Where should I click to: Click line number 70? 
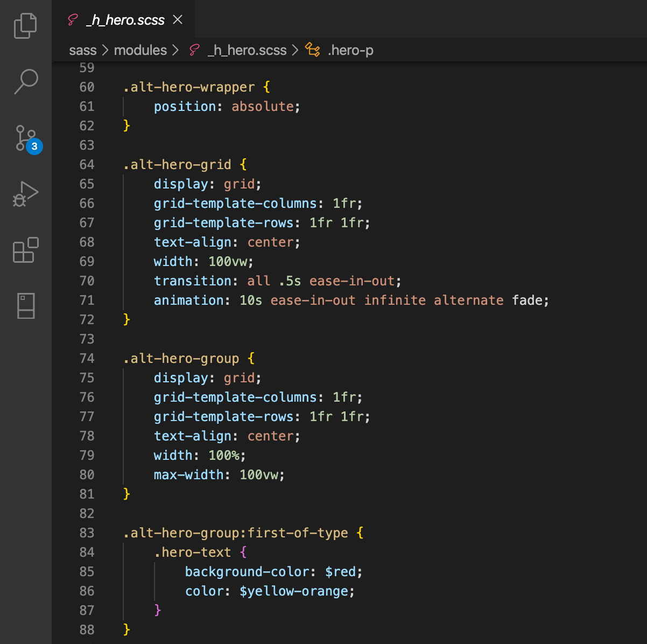87,281
